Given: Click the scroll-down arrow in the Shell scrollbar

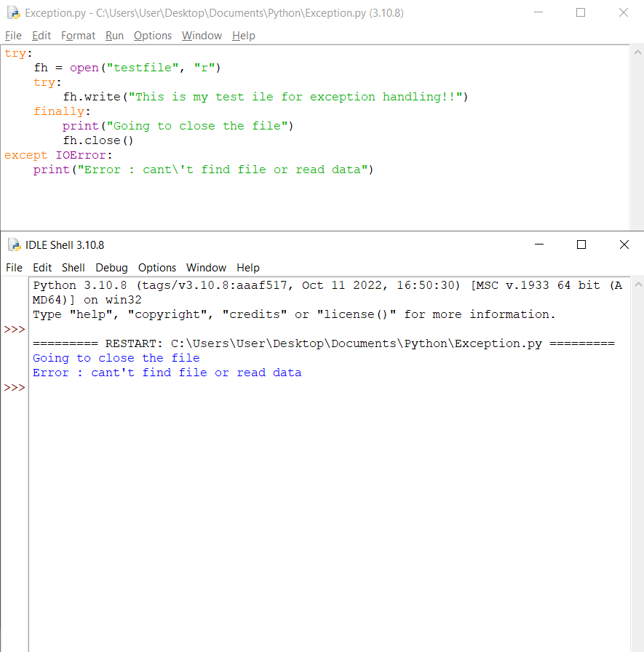Looking at the screenshot, I should click(x=637, y=645).
